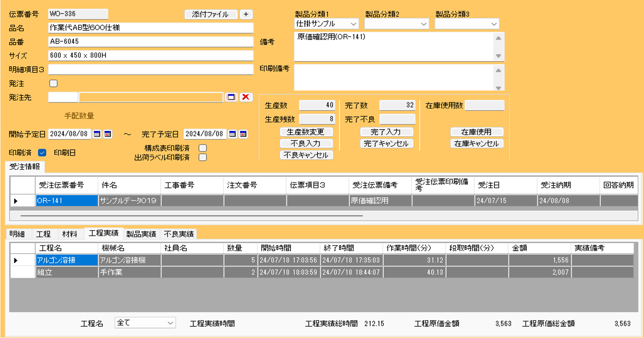The height and width of the screenshot is (338, 644).
Task: Add an attachment with the + button
Action: 246,14
